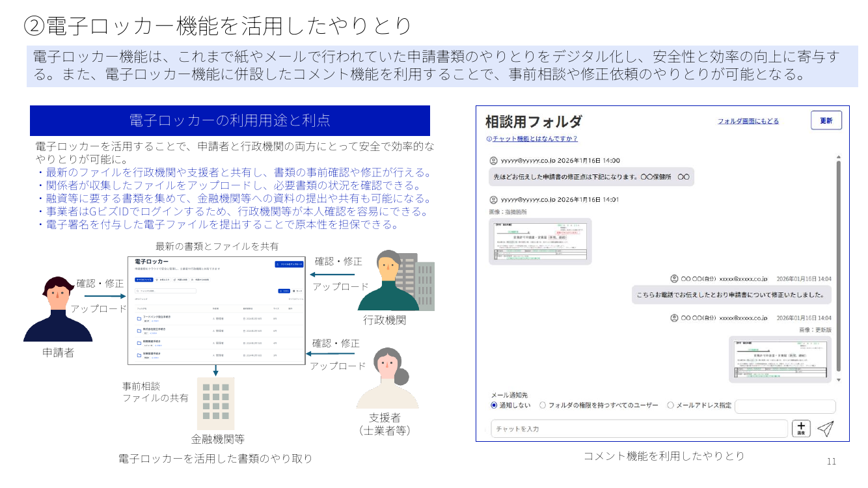This screenshot has height=488, width=868.
Task: Send the chat message with paper plane icon
Action: 825,428
